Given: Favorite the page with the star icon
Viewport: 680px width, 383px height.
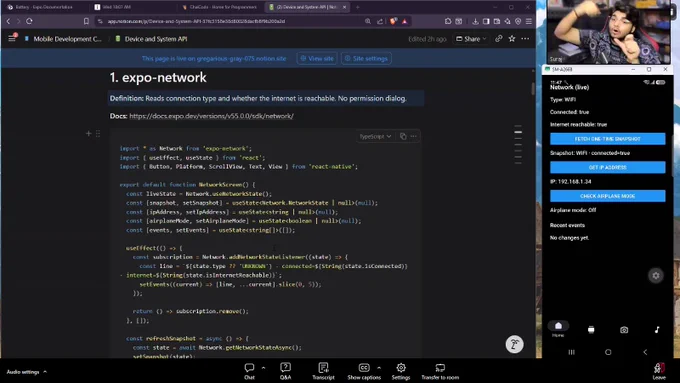Looking at the screenshot, I should pos(512,39).
